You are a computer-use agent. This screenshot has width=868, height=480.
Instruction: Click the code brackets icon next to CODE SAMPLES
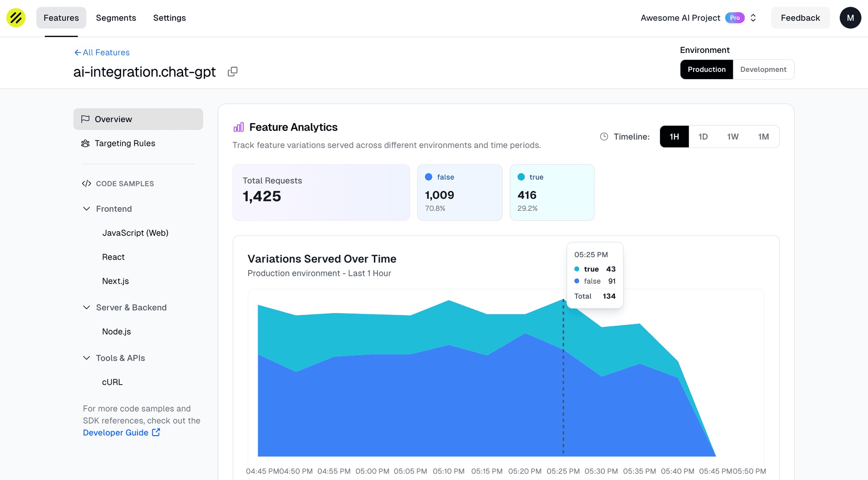point(86,183)
